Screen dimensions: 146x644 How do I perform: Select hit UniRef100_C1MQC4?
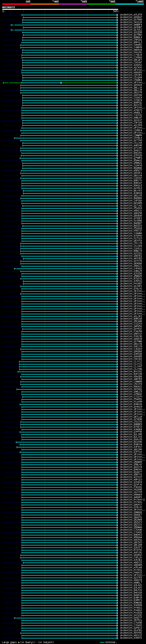click(131, 130)
